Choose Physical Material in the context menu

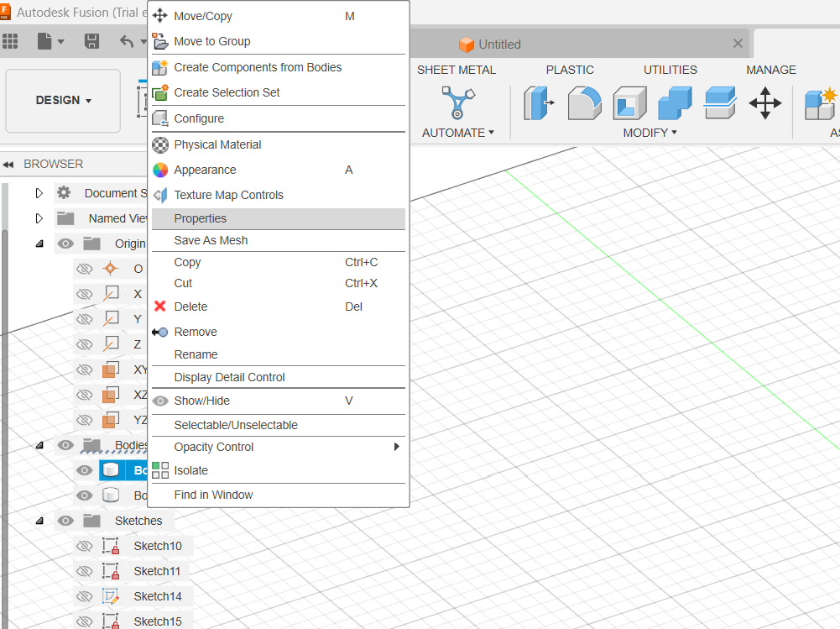[x=279, y=144]
